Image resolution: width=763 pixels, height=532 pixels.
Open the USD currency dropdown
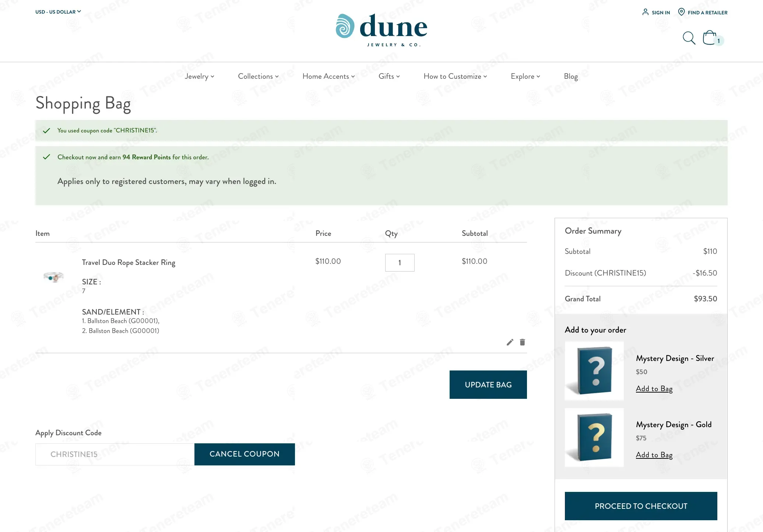[x=58, y=12]
